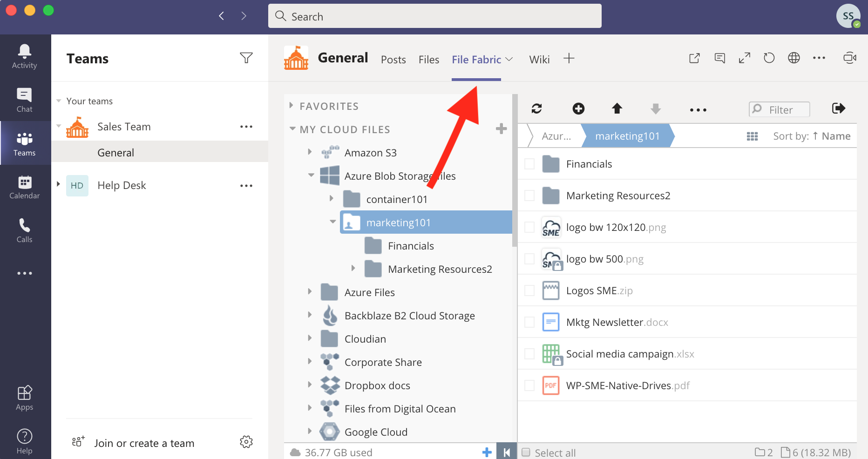This screenshot has width=868, height=459.
Task: Expand Marketing Resources2 in the tree
Action: (353, 268)
